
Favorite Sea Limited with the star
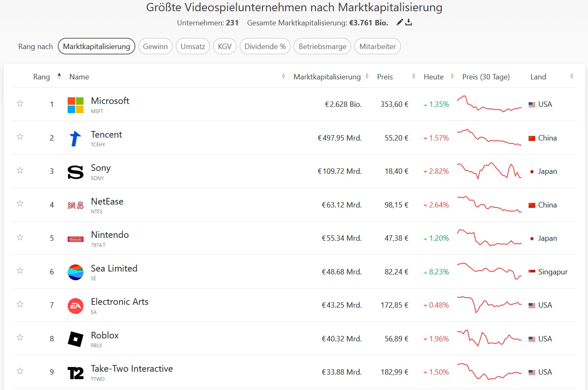[20, 270]
